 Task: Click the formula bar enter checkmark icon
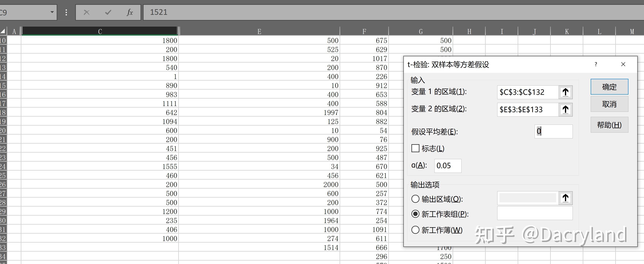(x=108, y=12)
